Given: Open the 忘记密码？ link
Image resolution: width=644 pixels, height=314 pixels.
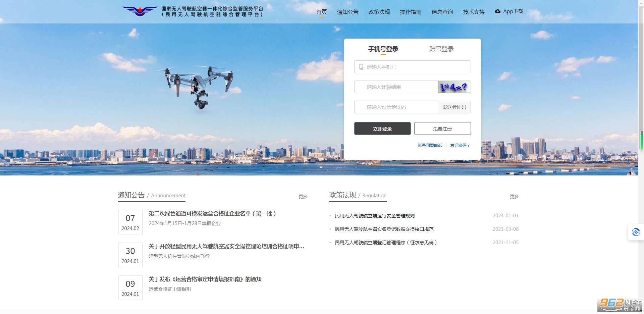Looking at the screenshot, I should (x=460, y=146).
